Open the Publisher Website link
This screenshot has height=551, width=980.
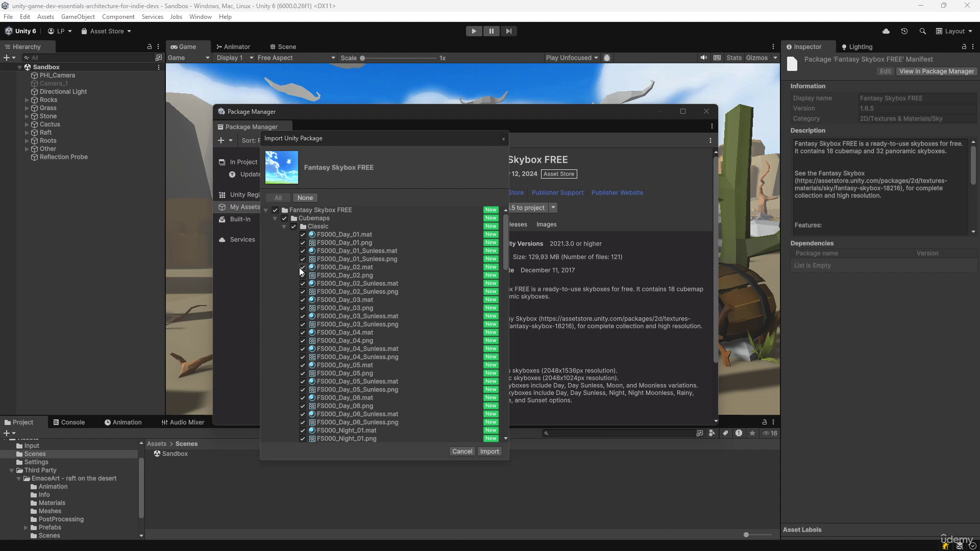(x=617, y=192)
